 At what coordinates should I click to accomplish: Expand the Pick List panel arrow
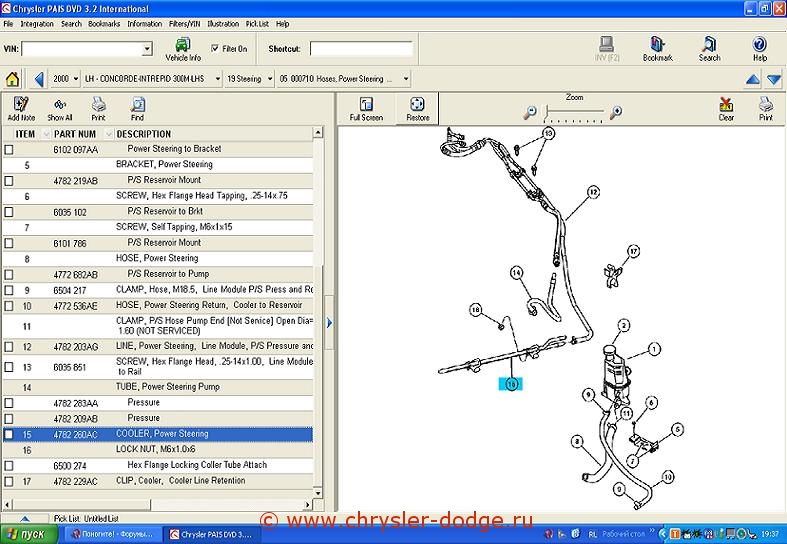[25, 519]
